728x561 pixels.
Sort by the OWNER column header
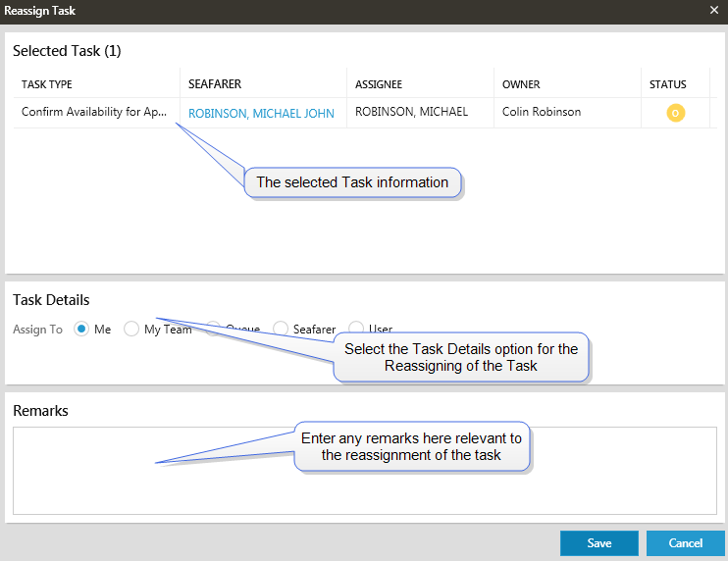[521, 84]
